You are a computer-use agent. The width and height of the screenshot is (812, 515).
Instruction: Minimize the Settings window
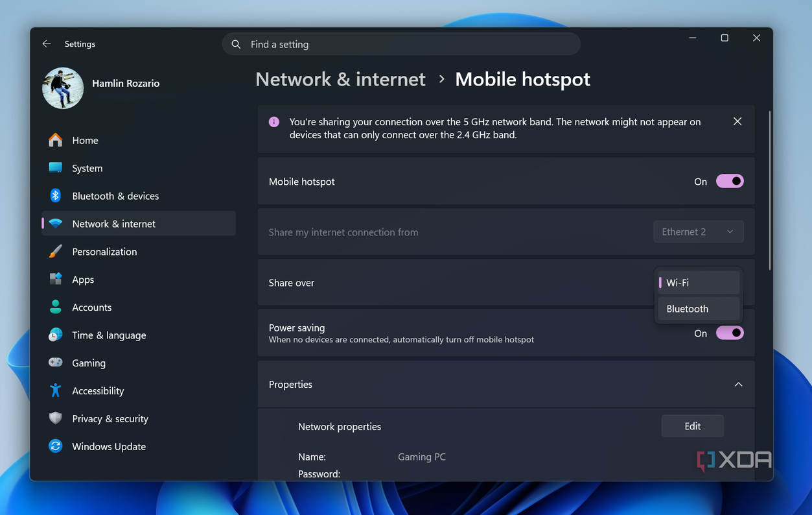[x=693, y=38]
